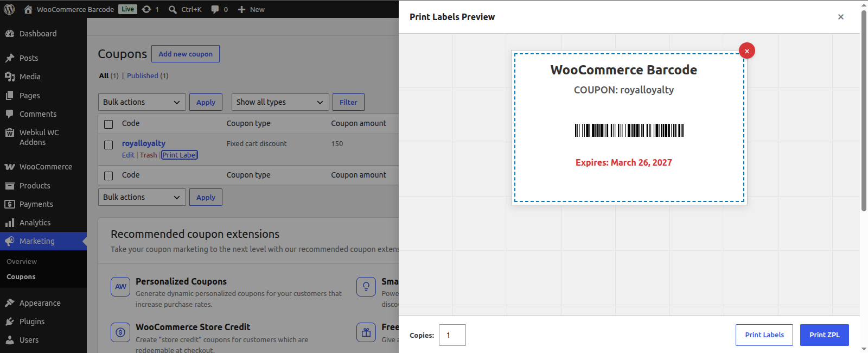Open the Marketing megaphone icon
868x353 pixels.
(10, 241)
